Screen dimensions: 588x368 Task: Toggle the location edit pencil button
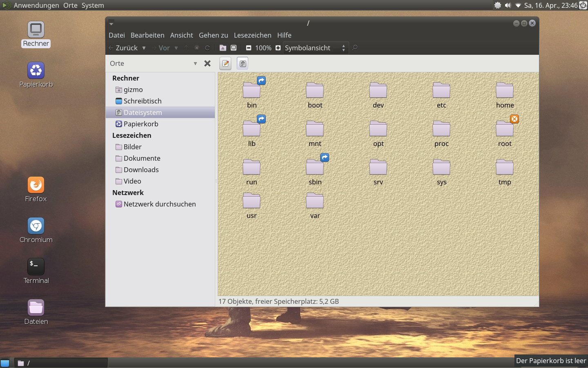(225, 63)
